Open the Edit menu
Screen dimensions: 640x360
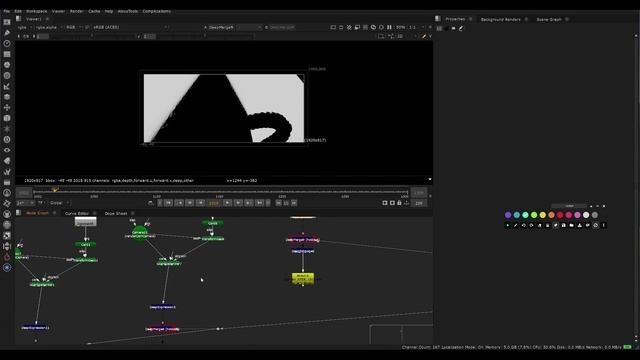pos(18,11)
